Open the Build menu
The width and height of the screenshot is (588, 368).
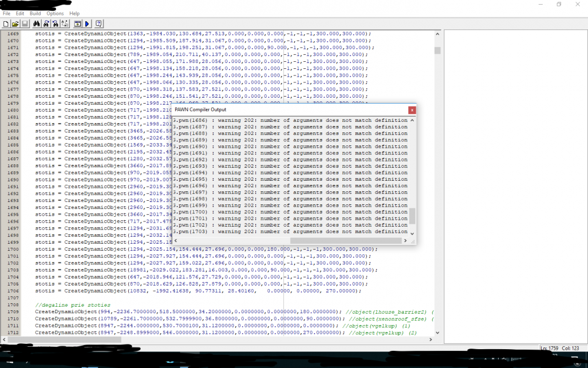[x=35, y=13]
